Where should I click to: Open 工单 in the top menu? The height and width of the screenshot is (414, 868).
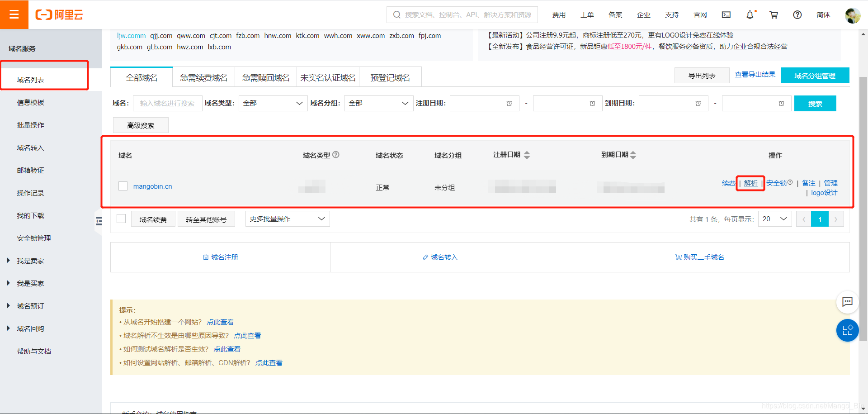click(587, 15)
